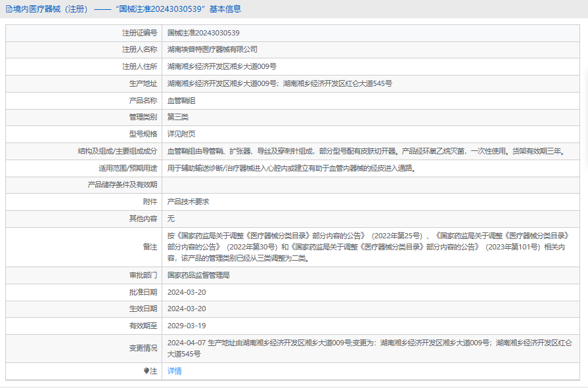Viewport: 588px width, 388px height.
Task: Click the lightbulb icon next to 注
Action: 147,371
